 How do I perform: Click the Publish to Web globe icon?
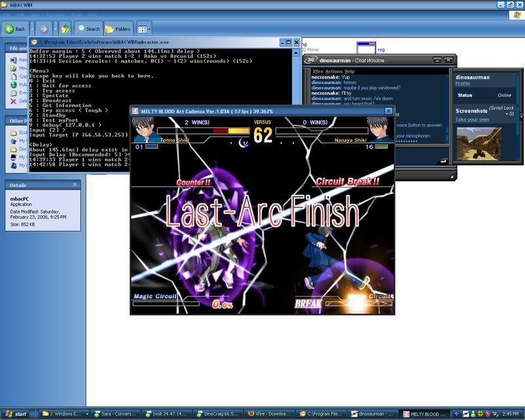[x=13, y=85]
